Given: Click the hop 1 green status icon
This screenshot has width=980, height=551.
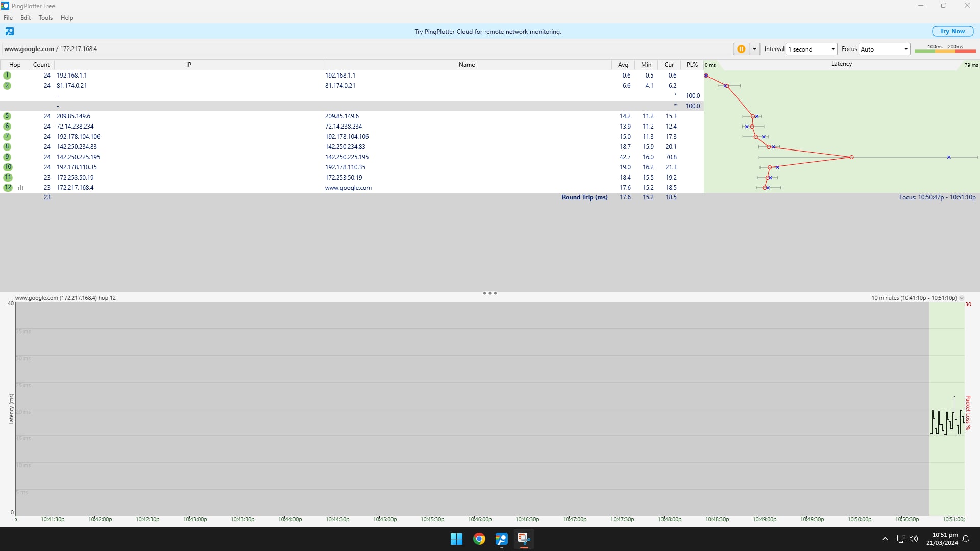Looking at the screenshot, I should pyautogui.click(x=7, y=76).
